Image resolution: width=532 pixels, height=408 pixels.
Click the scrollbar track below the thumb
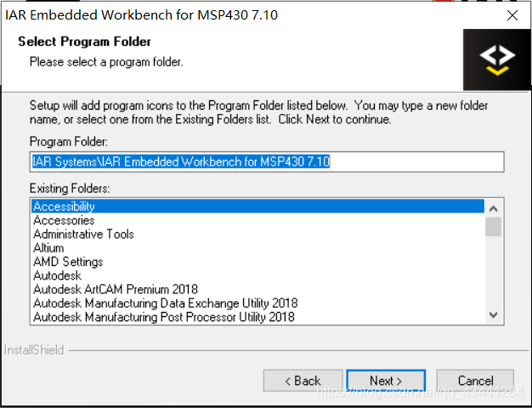pos(494,272)
